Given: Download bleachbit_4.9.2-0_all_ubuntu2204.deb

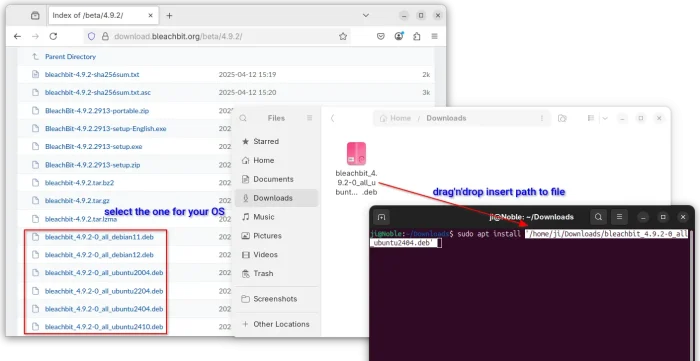Looking at the screenshot, I should click(x=104, y=291).
